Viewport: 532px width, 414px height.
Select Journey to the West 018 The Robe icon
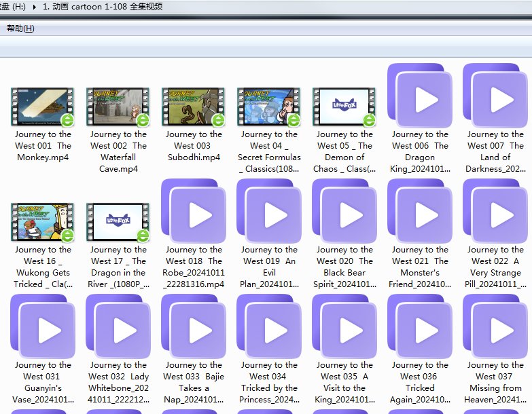point(194,211)
